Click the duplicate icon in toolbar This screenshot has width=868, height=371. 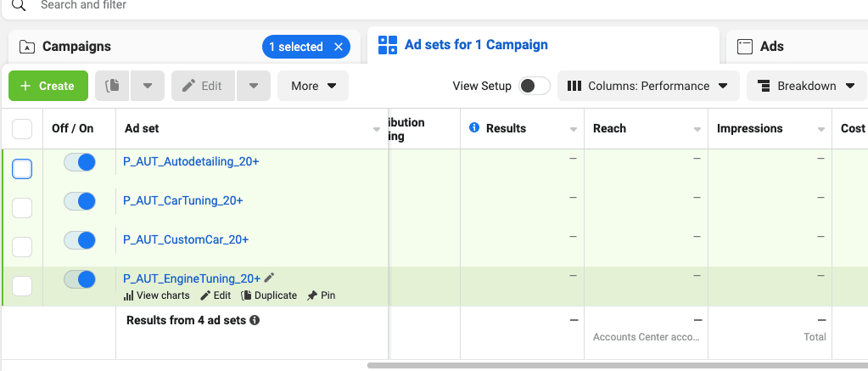click(112, 86)
